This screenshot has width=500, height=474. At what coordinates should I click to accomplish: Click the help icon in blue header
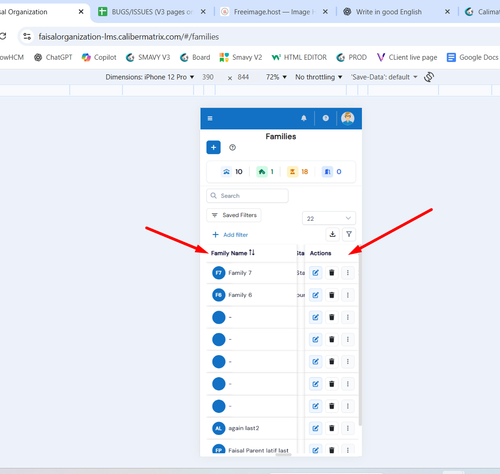click(326, 118)
